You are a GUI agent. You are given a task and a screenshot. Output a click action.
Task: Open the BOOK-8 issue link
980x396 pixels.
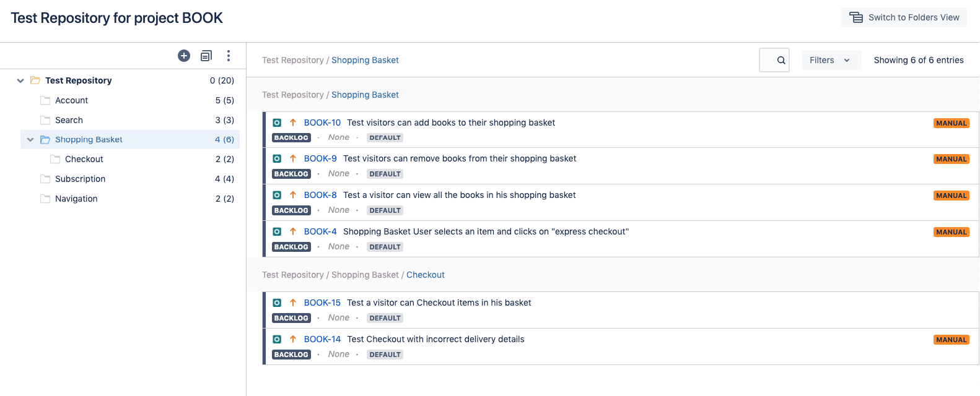pyautogui.click(x=320, y=195)
